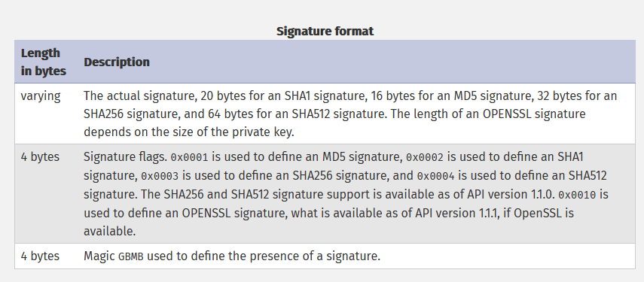
Task: Click the "Signature flags." opening text
Action: [x=125, y=156]
